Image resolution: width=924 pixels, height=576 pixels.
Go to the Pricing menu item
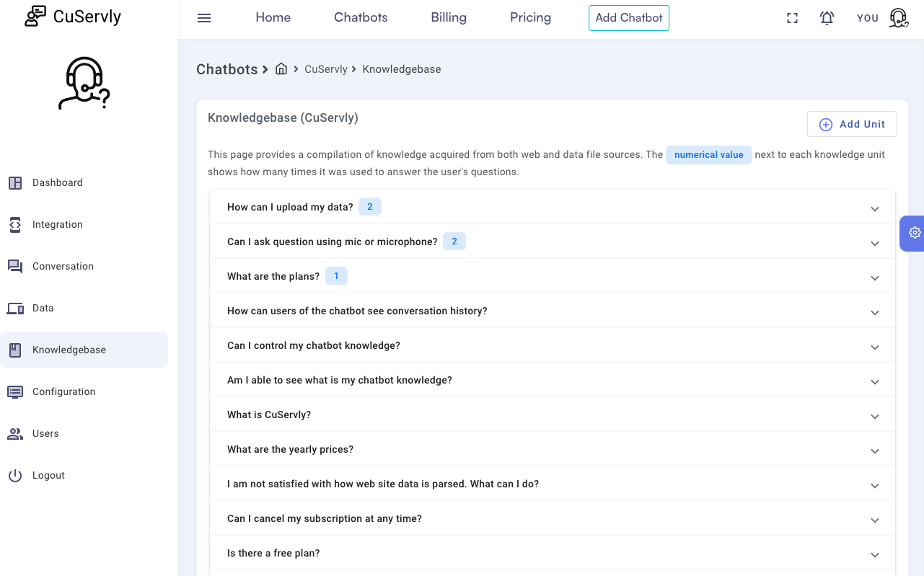point(530,18)
